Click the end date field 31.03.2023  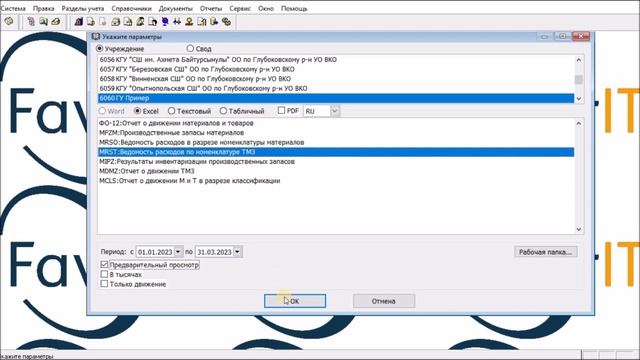click(x=214, y=252)
